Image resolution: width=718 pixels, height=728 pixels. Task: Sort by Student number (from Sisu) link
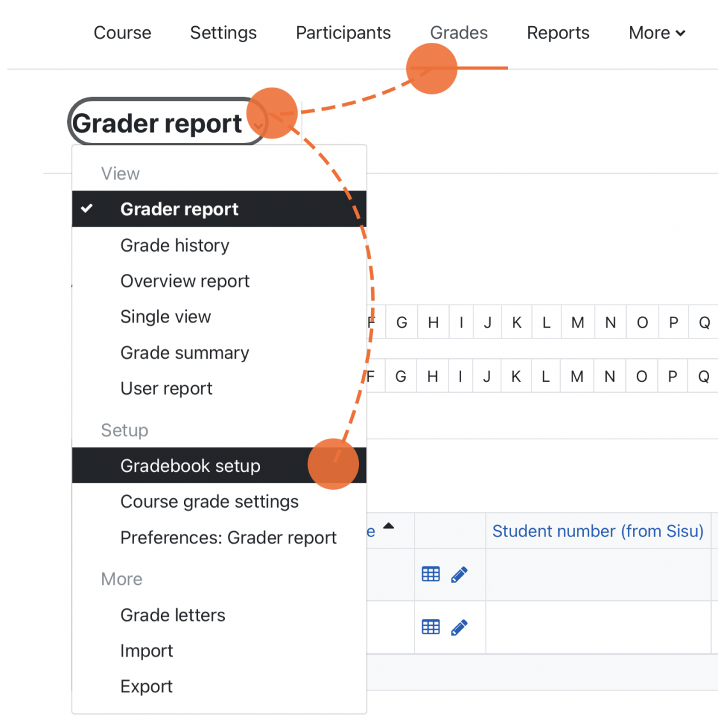597,531
